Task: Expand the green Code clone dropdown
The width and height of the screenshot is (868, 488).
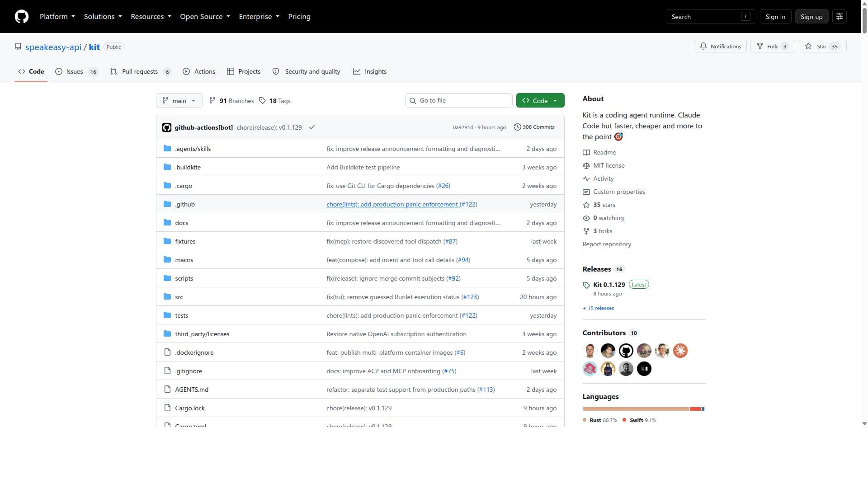Action: [540, 101]
